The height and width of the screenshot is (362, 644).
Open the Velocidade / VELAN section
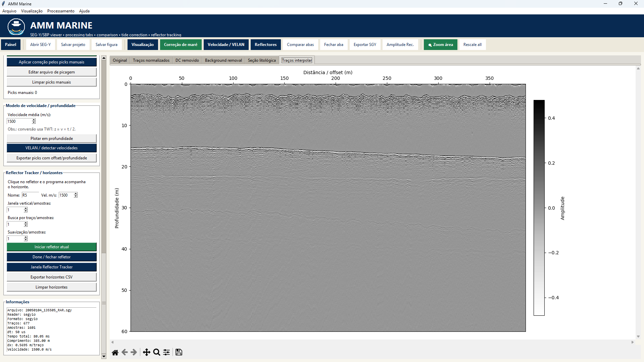(226, 45)
